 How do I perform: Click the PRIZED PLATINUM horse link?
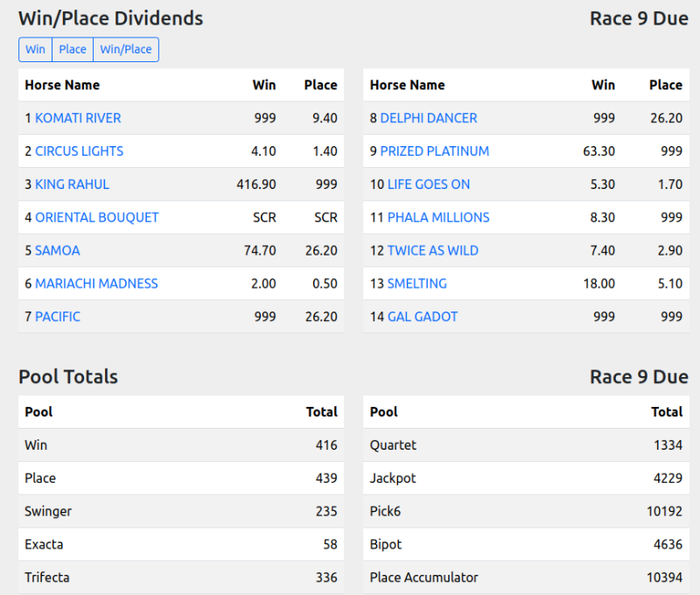[x=435, y=151]
